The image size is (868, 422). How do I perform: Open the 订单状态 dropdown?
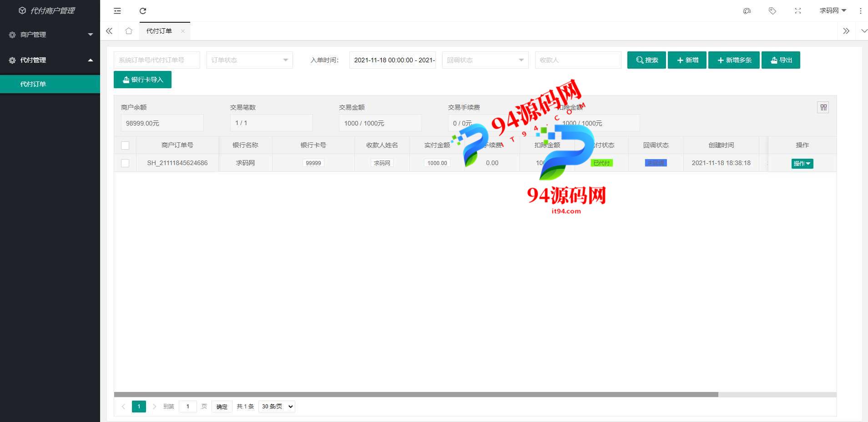click(250, 60)
